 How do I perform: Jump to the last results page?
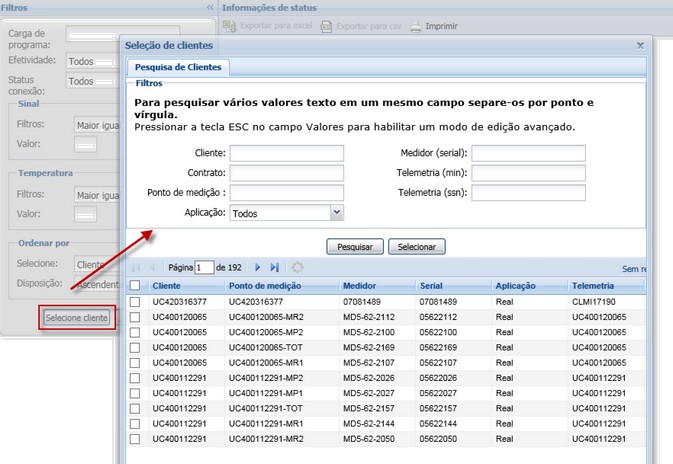pyautogui.click(x=274, y=268)
